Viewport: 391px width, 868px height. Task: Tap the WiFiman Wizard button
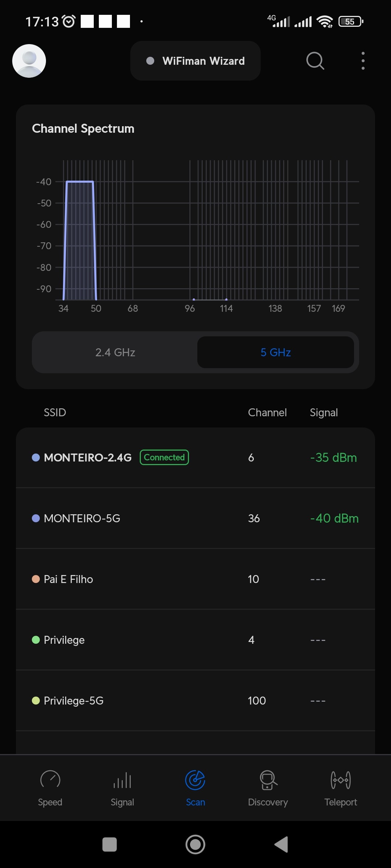195,61
